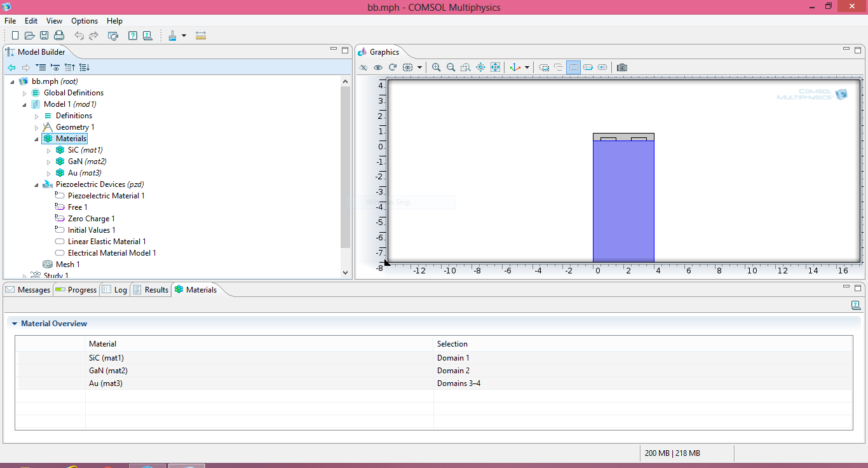Open the Help question-mark icon

133,36
